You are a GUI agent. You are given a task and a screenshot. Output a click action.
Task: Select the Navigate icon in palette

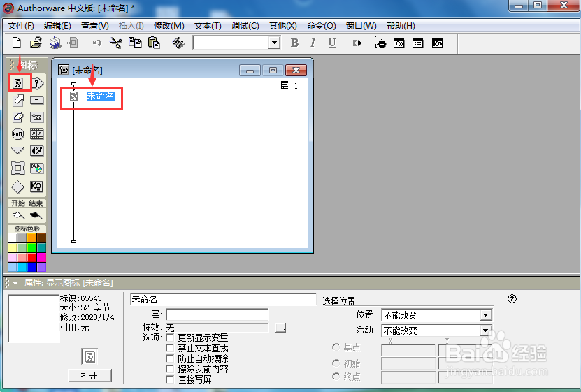click(x=17, y=150)
